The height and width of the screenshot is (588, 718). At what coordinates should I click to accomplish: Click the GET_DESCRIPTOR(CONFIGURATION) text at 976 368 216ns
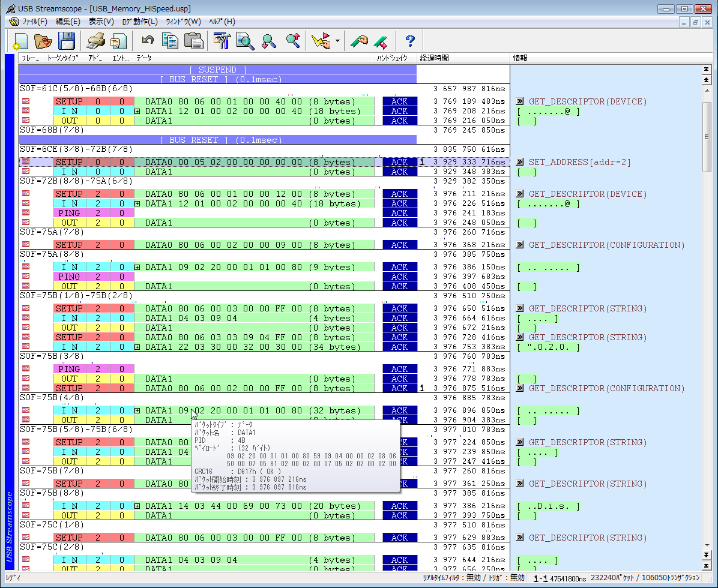tap(606, 245)
